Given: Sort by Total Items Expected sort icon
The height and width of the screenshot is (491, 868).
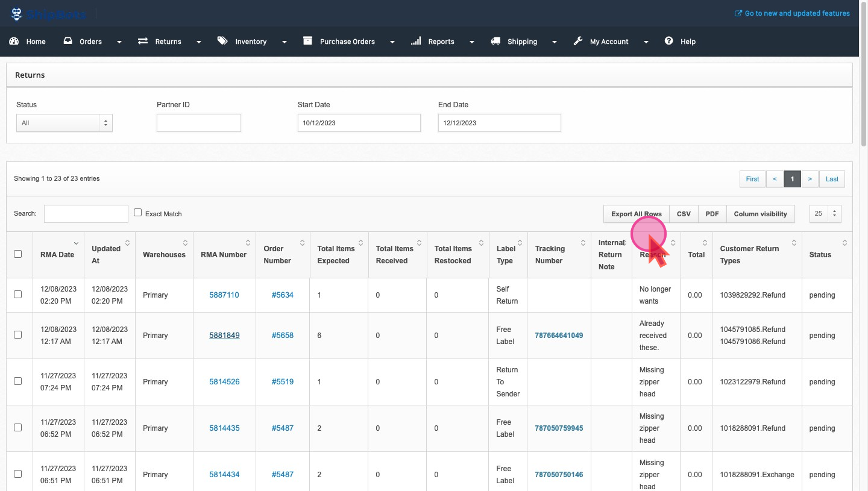Looking at the screenshot, I should [360, 243].
